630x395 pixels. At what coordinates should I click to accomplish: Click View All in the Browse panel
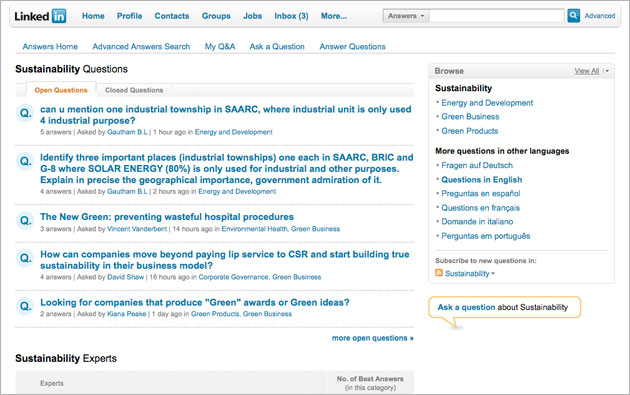tap(587, 71)
